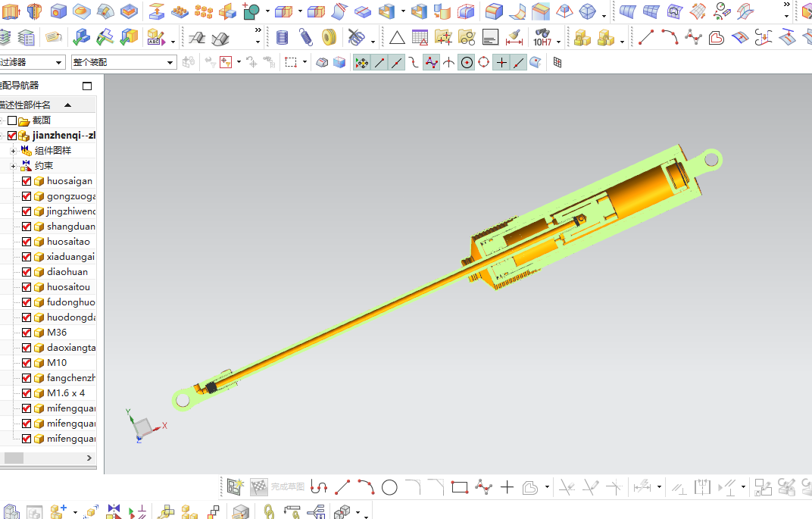Select the Arc tool in top curve toolbar
The height and width of the screenshot is (519, 812).
(670, 37)
